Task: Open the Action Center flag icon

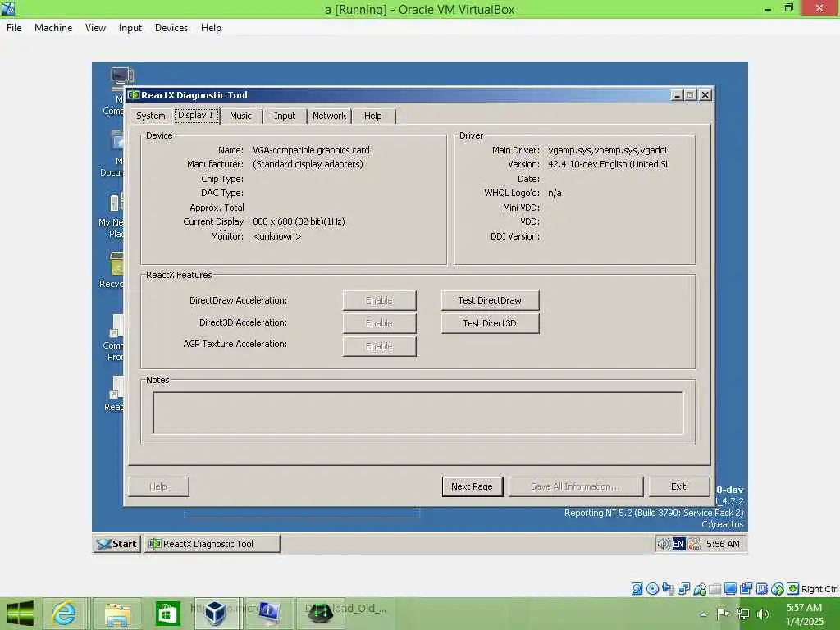Action: tap(724, 614)
